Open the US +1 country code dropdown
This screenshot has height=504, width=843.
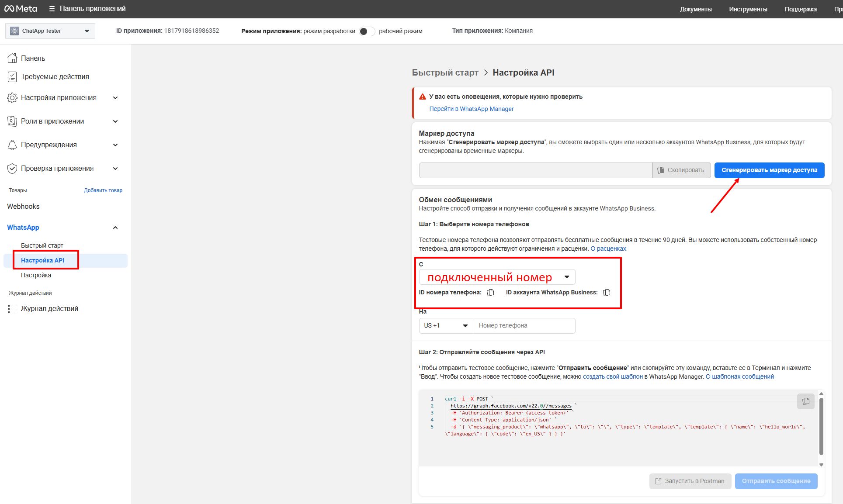coord(446,325)
